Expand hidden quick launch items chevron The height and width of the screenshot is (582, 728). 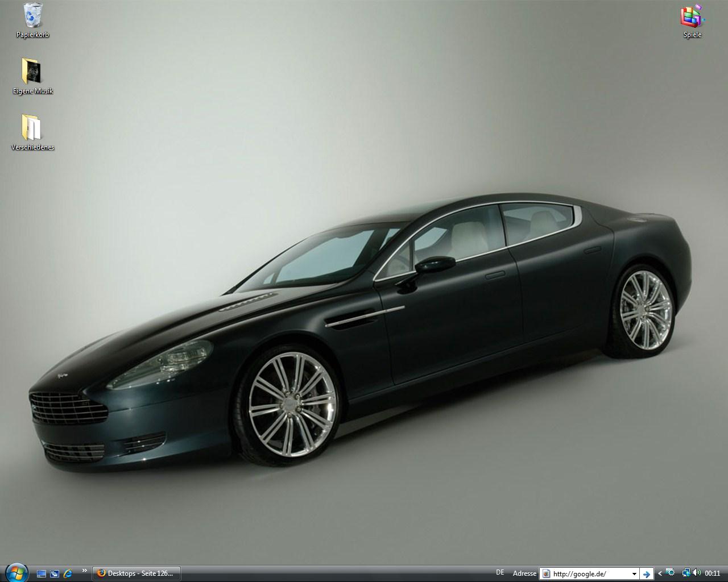point(85,571)
